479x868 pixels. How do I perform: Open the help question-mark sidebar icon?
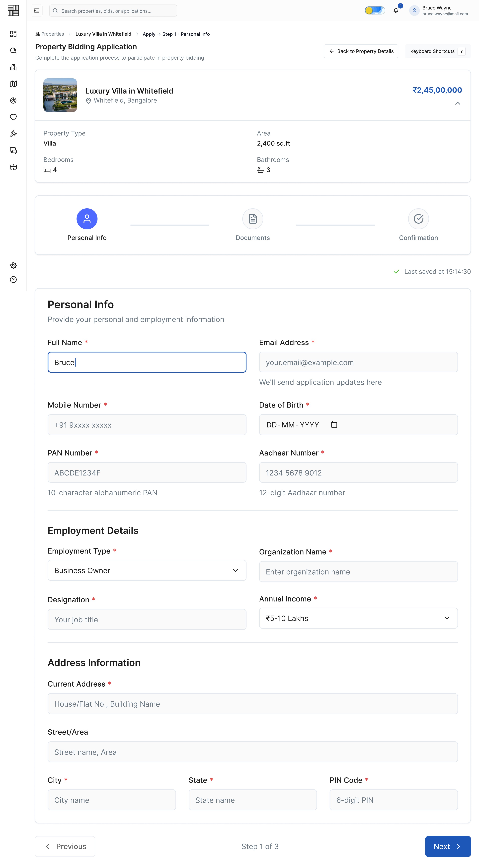pyautogui.click(x=13, y=280)
